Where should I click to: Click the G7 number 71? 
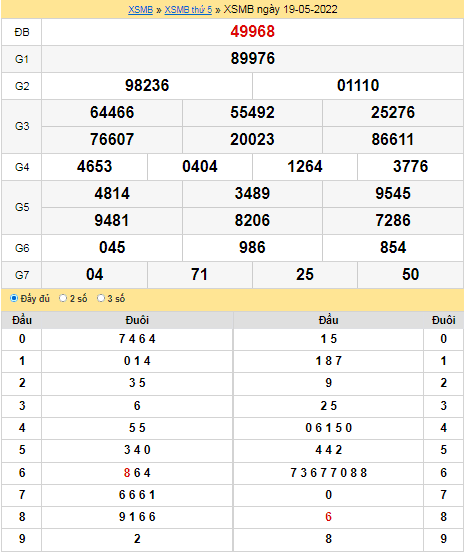[199, 274]
